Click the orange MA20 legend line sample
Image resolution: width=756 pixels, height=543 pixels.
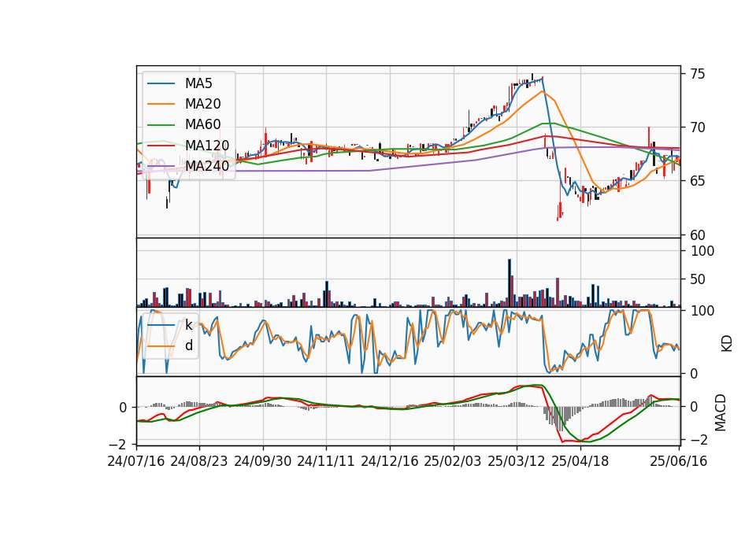(x=161, y=104)
